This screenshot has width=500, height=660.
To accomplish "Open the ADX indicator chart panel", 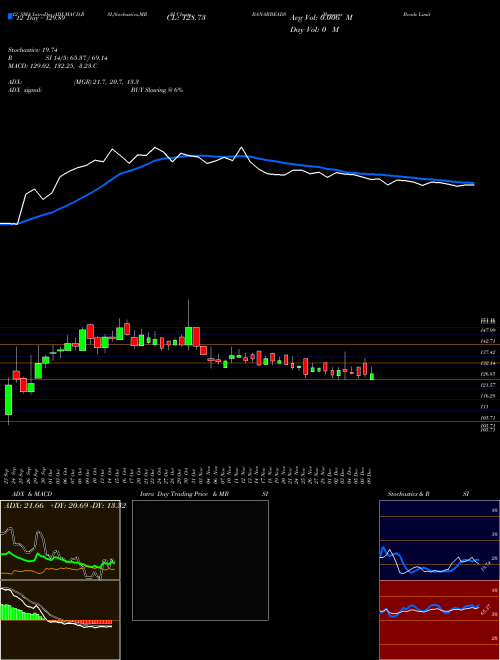I will 60,540.
